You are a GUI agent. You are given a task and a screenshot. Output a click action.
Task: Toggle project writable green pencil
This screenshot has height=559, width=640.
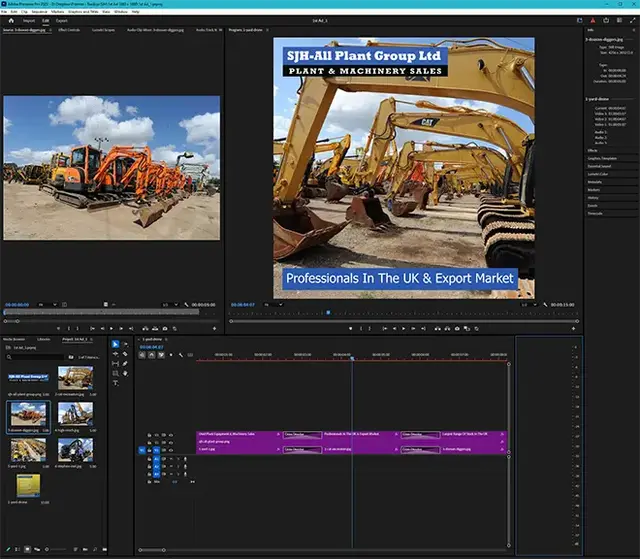(x=8, y=549)
